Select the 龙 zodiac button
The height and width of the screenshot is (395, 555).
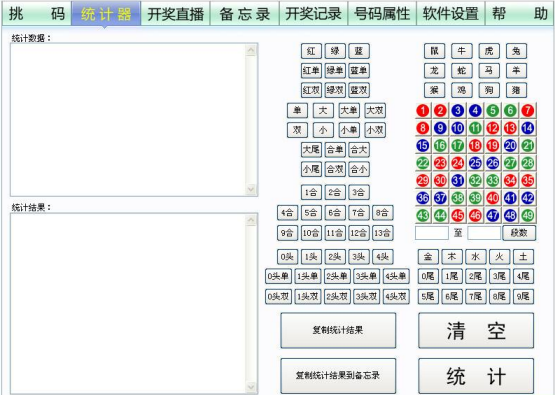pyautogui.click(x=434, y=70)
